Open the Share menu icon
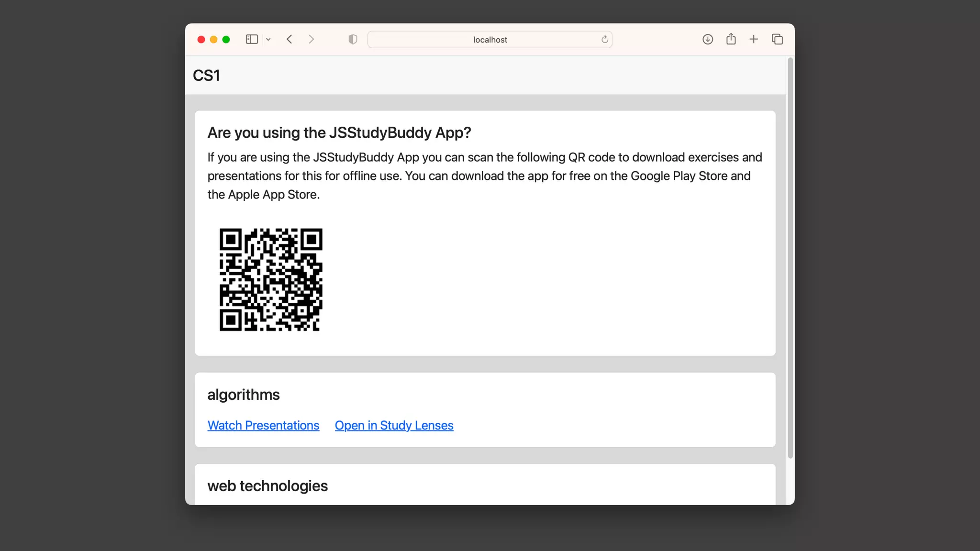 (731, 39)
